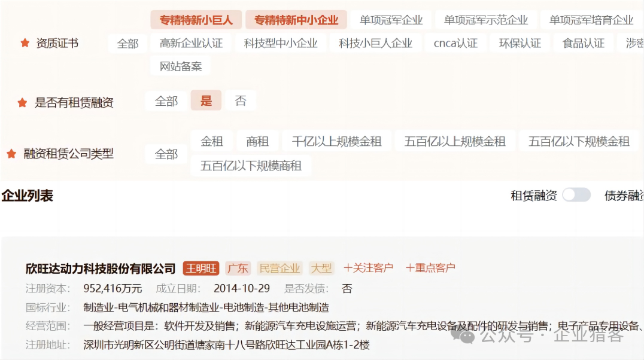Click +关注客户 to follow the company
This screenshot has width=644, height=360.
tap(369, 268)
